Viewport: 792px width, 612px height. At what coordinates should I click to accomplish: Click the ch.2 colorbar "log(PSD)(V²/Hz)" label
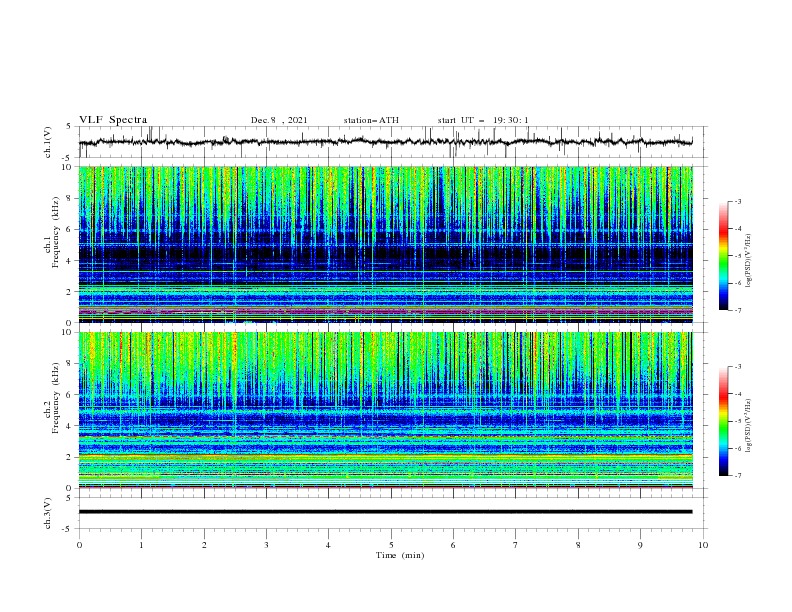click(749, 426)
